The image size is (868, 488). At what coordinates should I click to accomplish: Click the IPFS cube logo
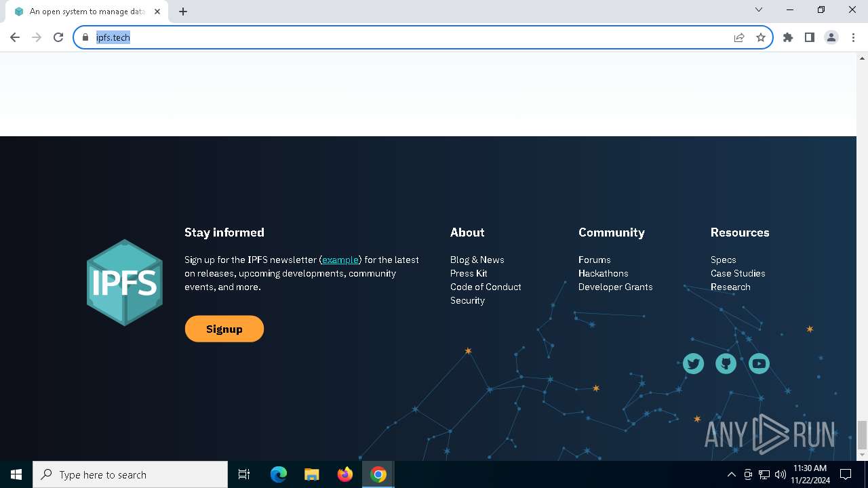(x=125, y=283)
